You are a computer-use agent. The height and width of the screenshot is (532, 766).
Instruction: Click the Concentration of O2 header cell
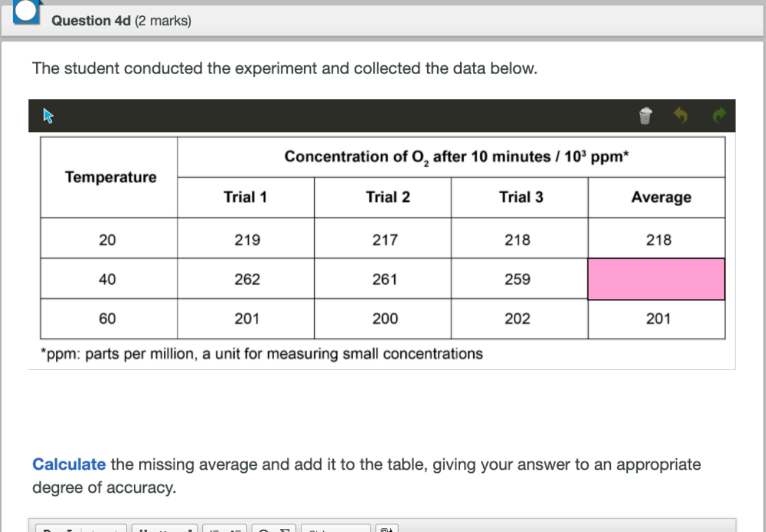click(x=455, y=157)
